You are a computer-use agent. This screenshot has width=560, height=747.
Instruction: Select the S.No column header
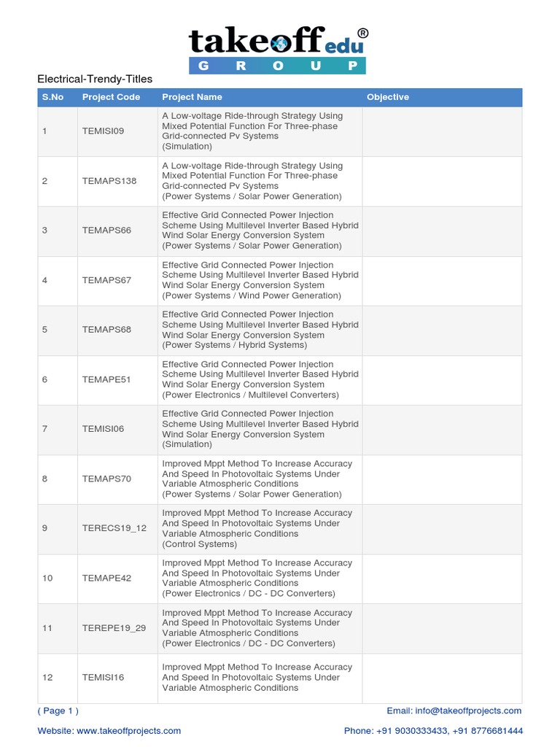(x=52, y=97)
